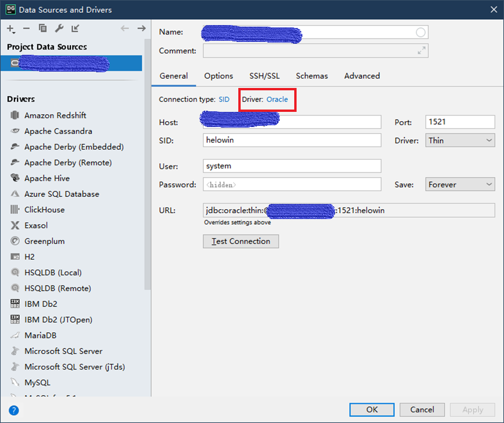Click the duplicate data source icon
Viewport: 504px width, 423px height.
pyautogui.click(x=43, y=29)
